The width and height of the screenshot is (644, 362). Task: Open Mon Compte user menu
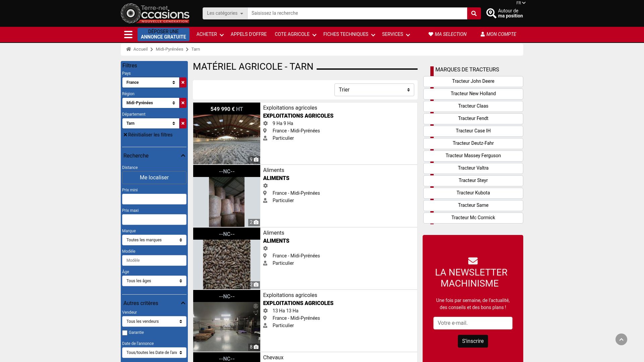click(x=498, y=34)
